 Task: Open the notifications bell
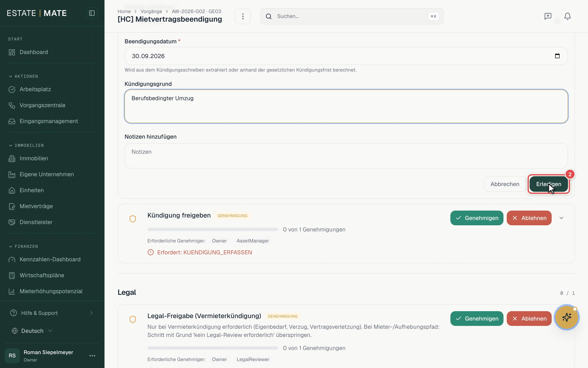click(x=567, y=16)
